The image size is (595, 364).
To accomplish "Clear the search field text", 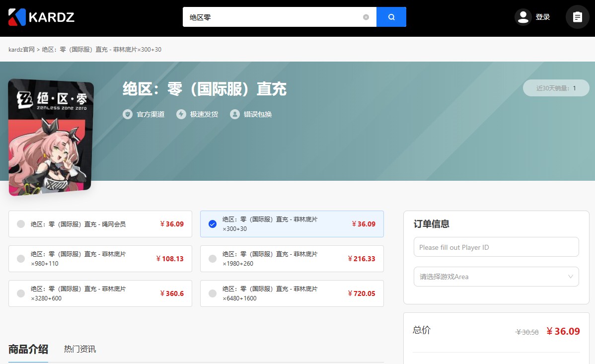I will (366, 17).
